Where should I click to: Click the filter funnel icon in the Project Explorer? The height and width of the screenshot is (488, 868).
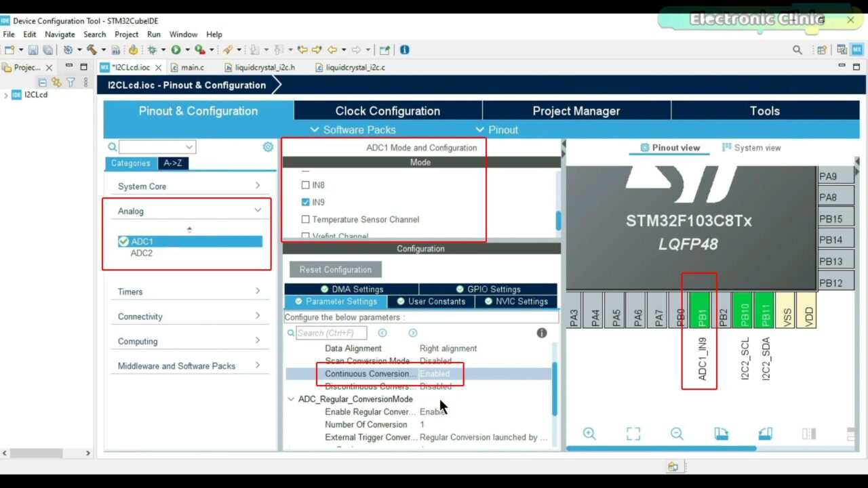[71, 82]
